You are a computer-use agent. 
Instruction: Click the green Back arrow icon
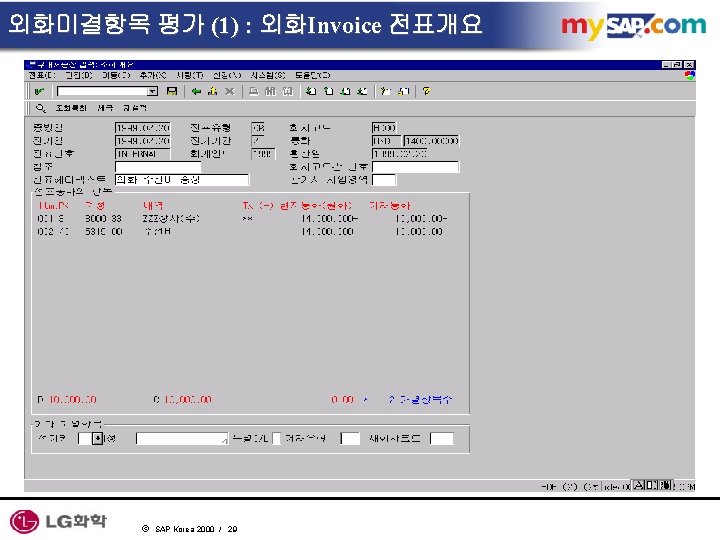point(196,91)
